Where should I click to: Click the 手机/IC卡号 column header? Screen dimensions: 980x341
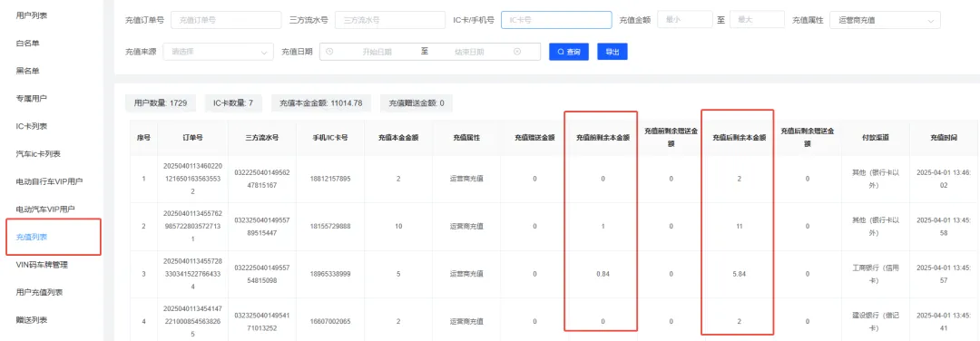click(330, 138)
